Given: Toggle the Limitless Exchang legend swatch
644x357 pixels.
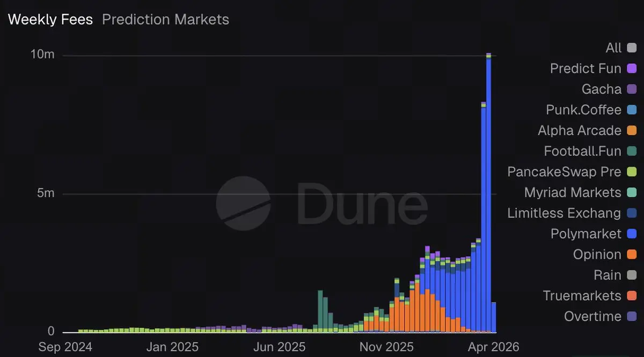Looking at the screenshot, I should [x=631, y=213].
